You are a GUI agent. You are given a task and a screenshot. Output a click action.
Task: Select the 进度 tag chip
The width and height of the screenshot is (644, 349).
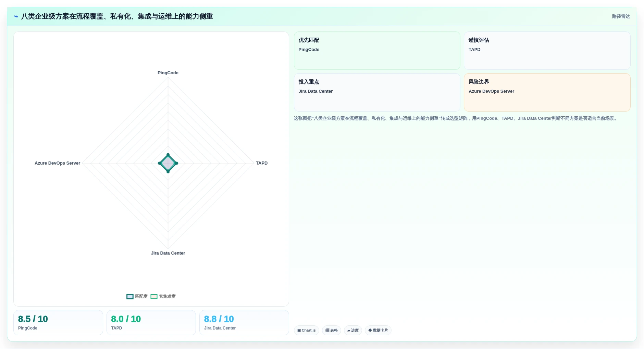353,330
